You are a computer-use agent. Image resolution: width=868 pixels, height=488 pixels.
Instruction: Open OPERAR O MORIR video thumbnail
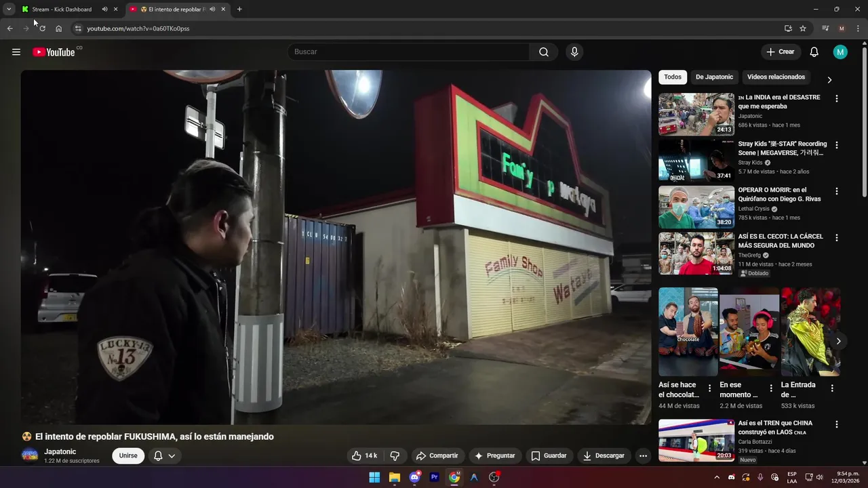click(696, 207)
